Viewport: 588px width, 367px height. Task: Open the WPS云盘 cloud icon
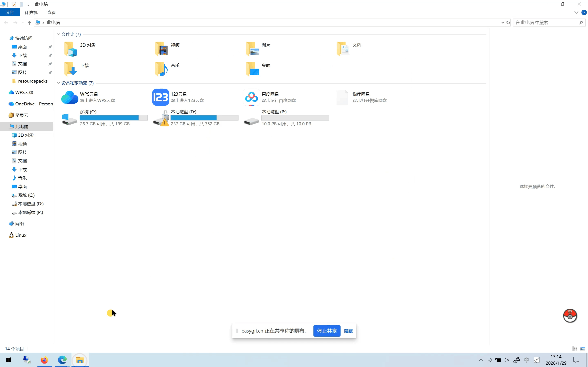[70, 97]
